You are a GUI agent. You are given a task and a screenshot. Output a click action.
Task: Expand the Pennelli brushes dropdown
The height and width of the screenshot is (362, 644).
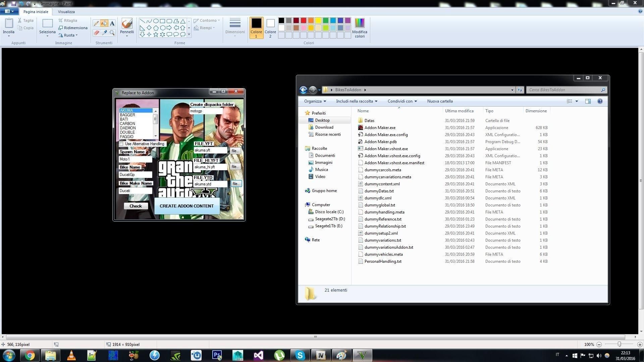tap(127, 36)
